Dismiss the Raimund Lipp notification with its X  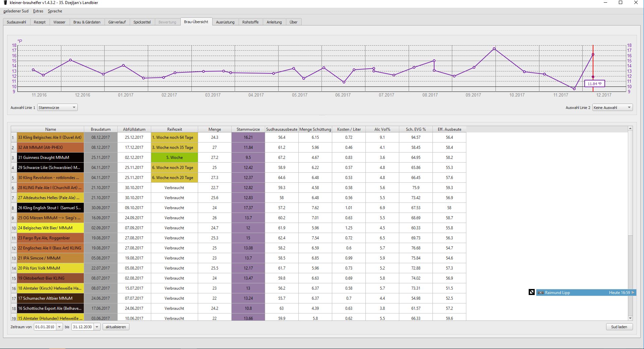pyautogui.click(x=540, y=293)
